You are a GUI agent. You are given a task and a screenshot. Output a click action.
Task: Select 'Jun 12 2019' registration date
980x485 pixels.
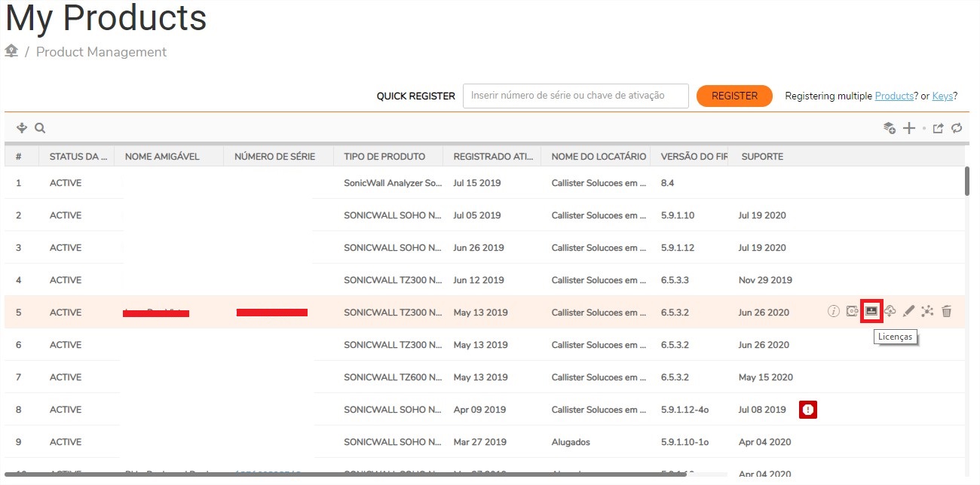point(479,280)
